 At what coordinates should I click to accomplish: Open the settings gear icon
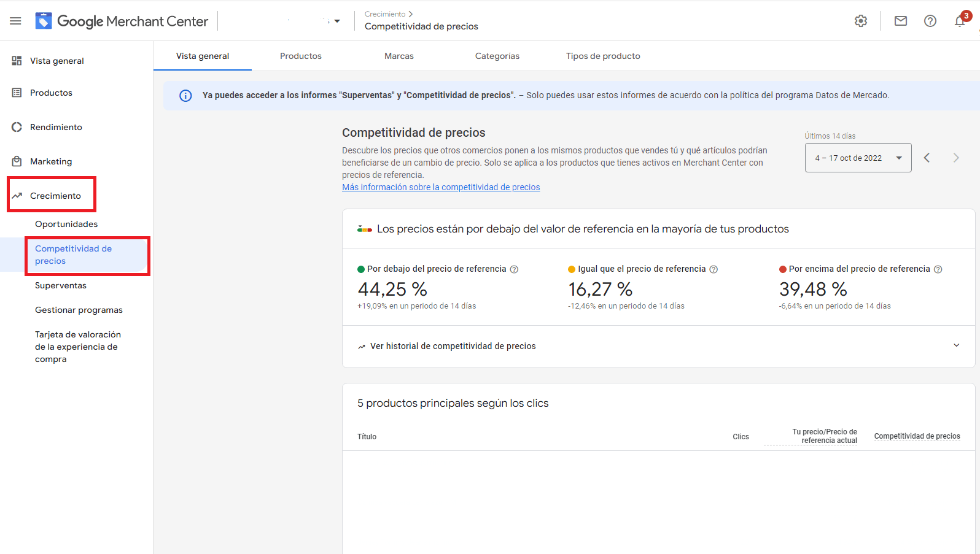[x=861, y=21]
